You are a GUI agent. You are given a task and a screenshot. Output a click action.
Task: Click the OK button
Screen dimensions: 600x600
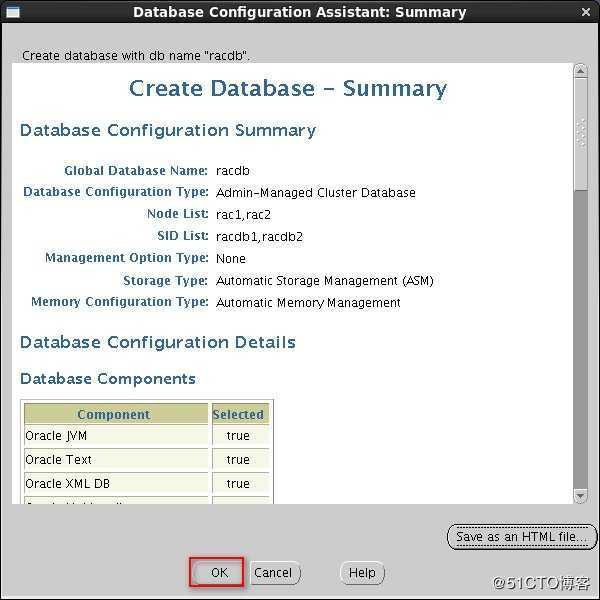(217, 572)
